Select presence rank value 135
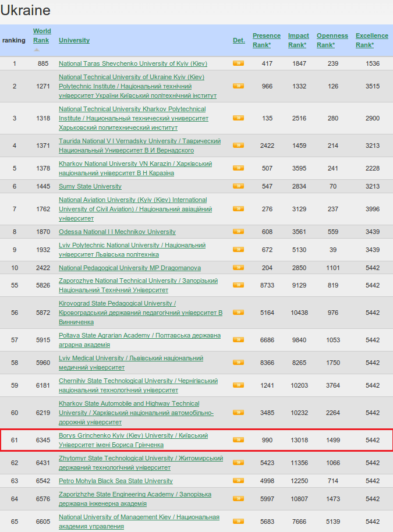Screen dimensions: 393x532 tap(267, 118)
